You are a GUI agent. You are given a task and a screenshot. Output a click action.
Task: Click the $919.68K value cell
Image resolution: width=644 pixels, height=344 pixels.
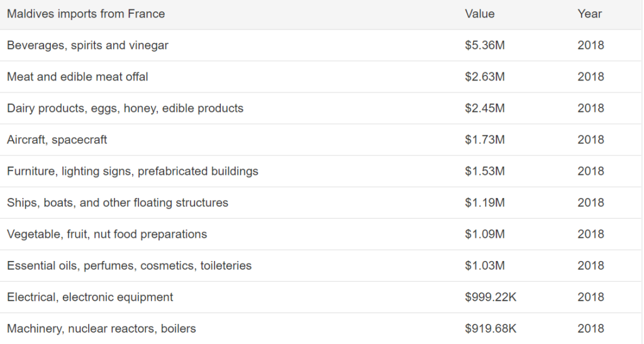coord(491,329)
